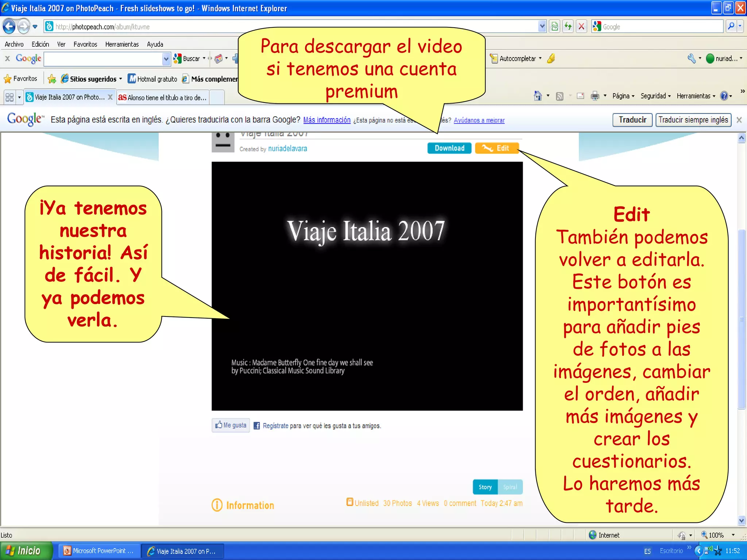Viewport: 747px width, 560px height.
Task: Open the Página command menu
Action: (x=623, y=96)
